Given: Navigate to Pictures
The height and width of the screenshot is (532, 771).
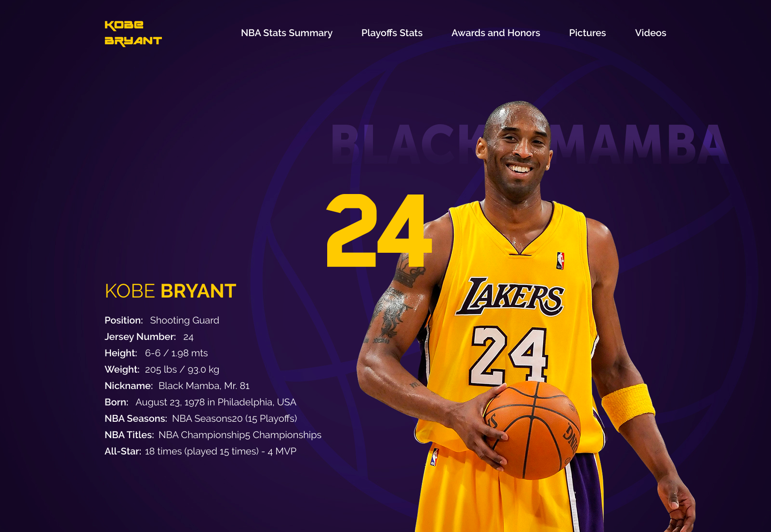Looking at the screenshot, I should pos(587,33).
